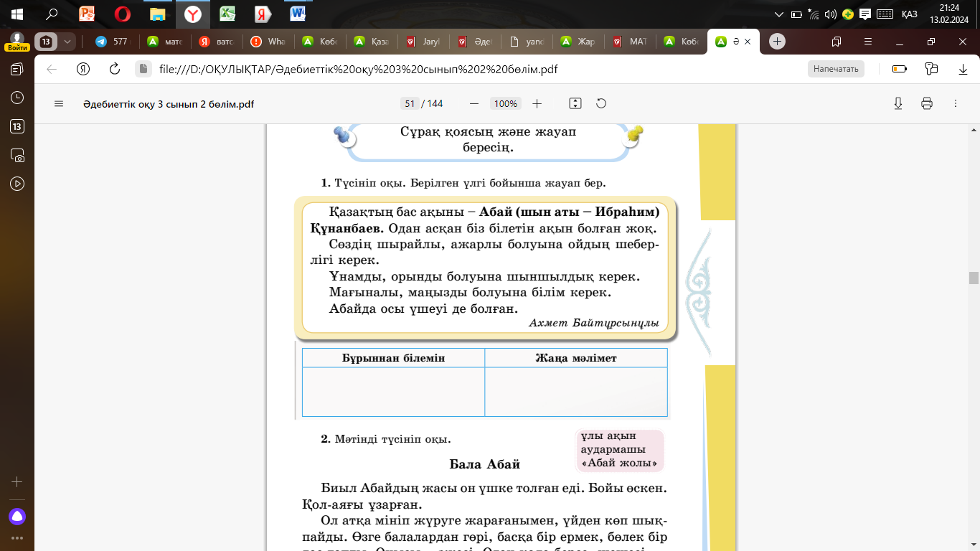Click the PDF vertical scrollbar thumb

[x=974, y=278]
